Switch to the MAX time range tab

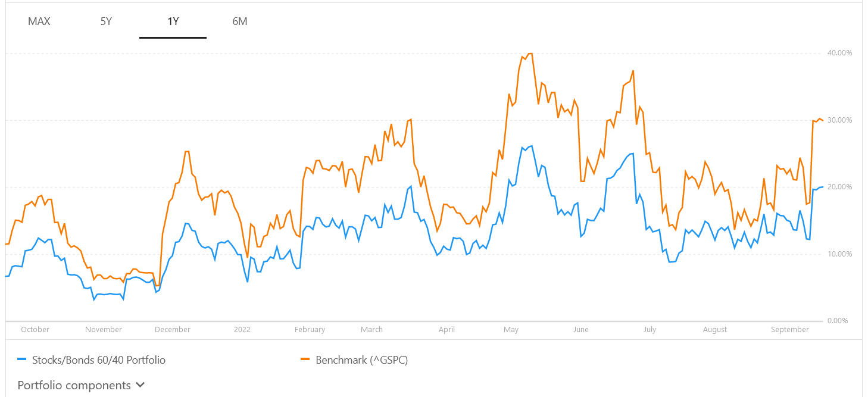[39, 21]
